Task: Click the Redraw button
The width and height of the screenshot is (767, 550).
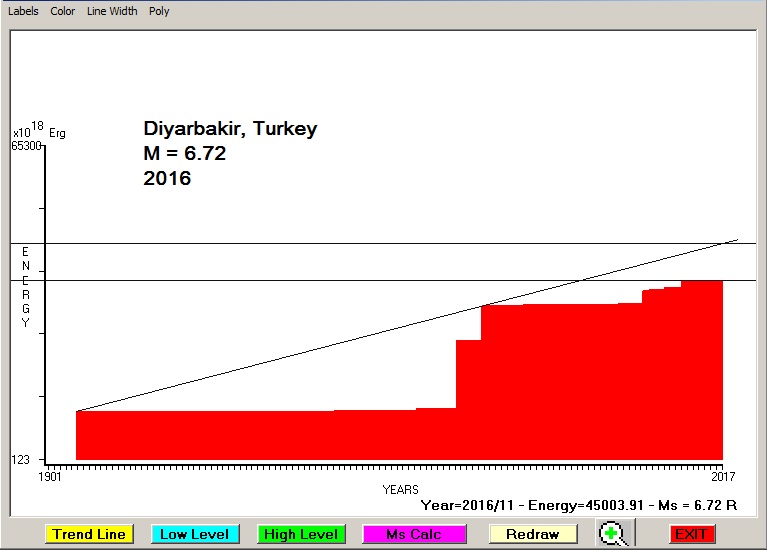Action: point(532,534)
